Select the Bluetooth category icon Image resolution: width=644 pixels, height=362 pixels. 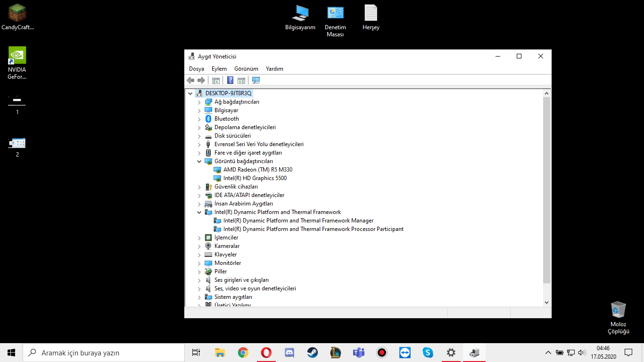208,119
